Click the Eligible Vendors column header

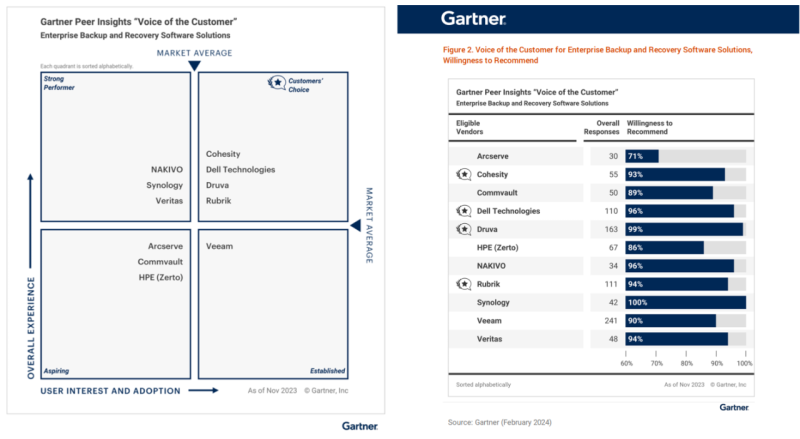[469, 127]
